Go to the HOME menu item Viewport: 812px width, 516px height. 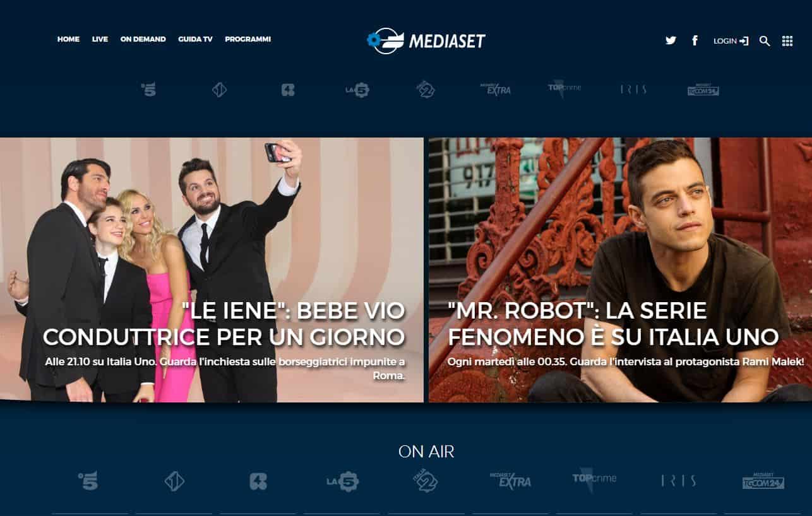(x=68, y=39)
